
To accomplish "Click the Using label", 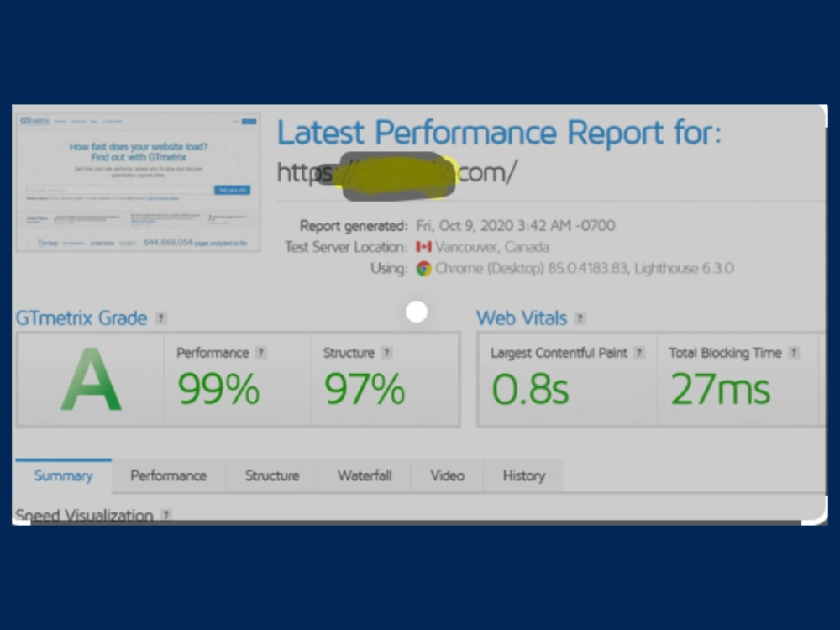I will pos(389,269).
